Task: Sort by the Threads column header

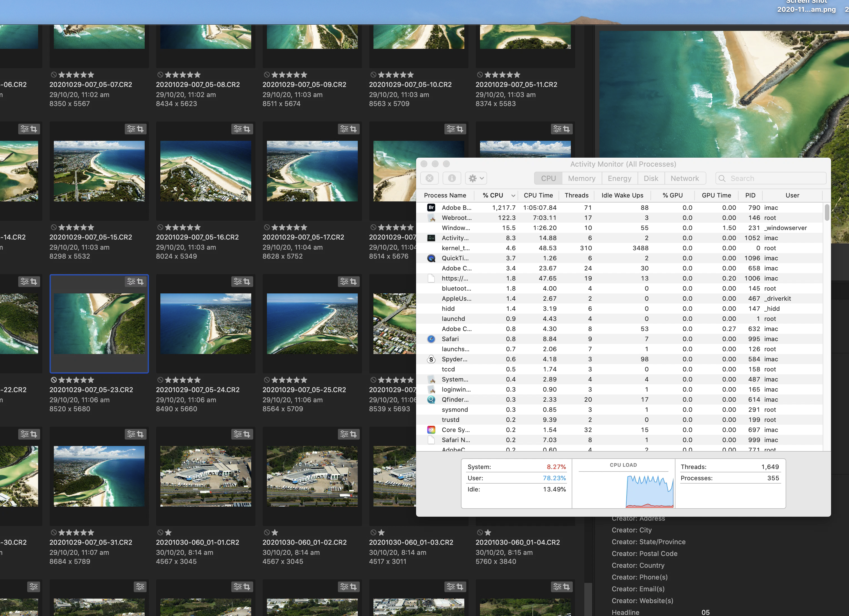Action: 576,196
